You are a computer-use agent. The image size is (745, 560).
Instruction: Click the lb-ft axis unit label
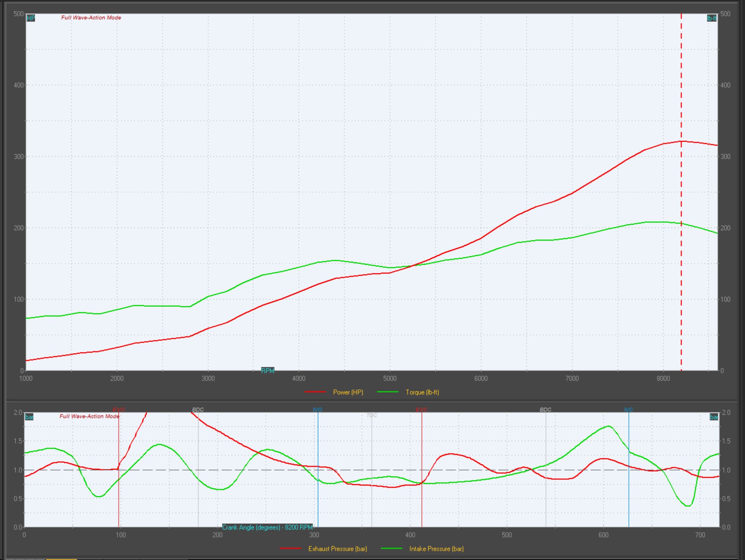711,18
